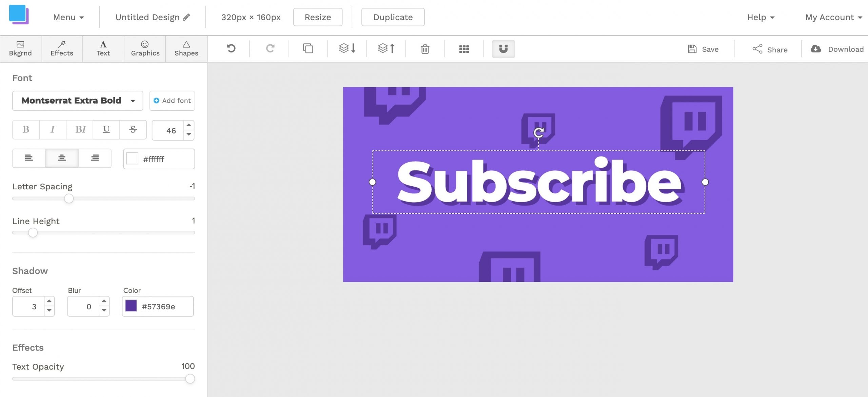Toggle italic formatting on text
Image resolution: width=868 pixels, height=397 pixels.
(53, 129)
